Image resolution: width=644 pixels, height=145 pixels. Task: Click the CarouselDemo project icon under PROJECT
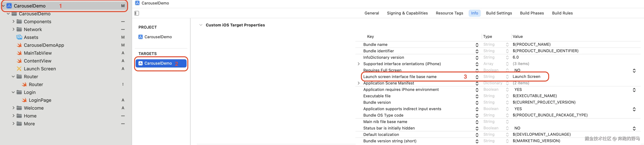click(140, 37)
